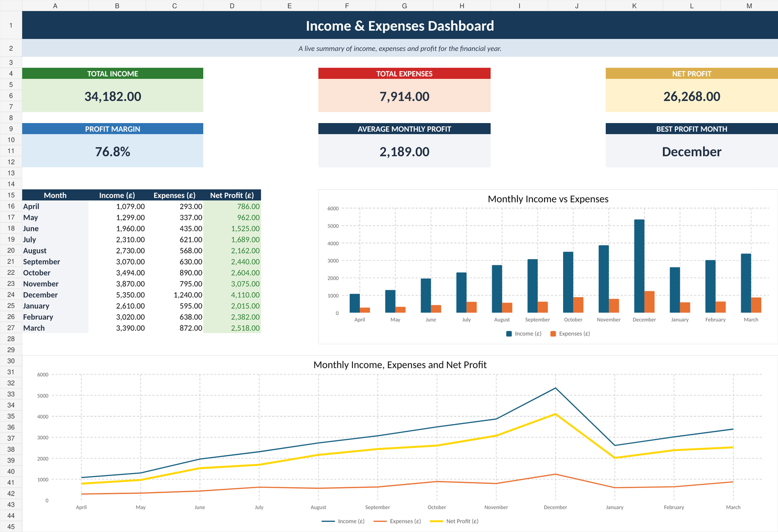The image size is (778, 532).
Task: Select the April month cell
Action: click(55, 206)
